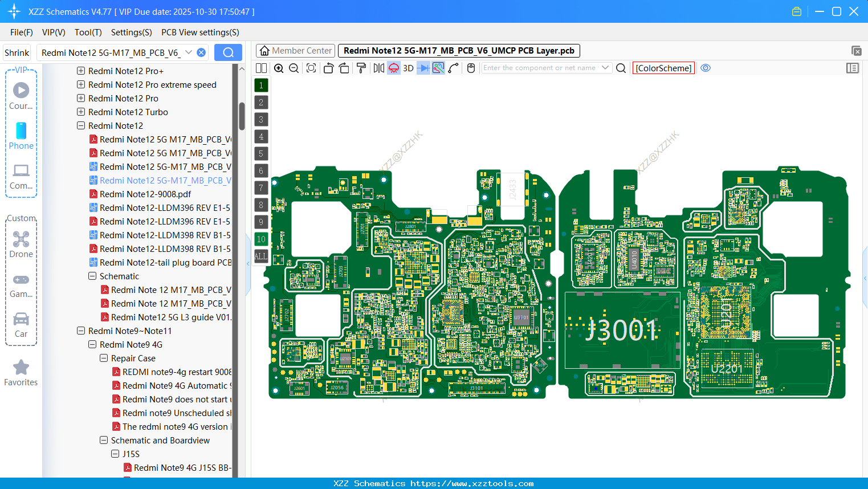This screenshot has height=489, width=868.
Task: Click the Member Center button
Action: point(295,50)
